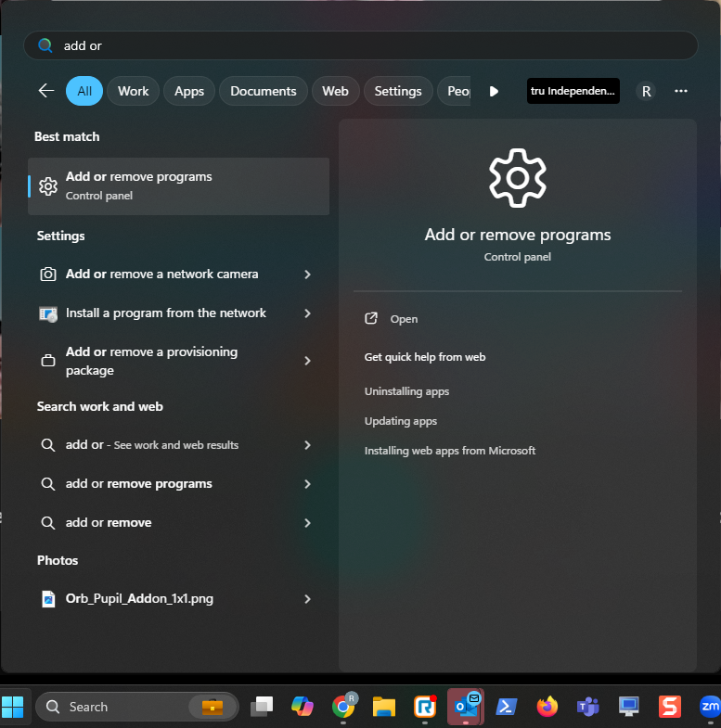Expand the 'add or' web result chevron
721x728 pixels.
(307, 445)
